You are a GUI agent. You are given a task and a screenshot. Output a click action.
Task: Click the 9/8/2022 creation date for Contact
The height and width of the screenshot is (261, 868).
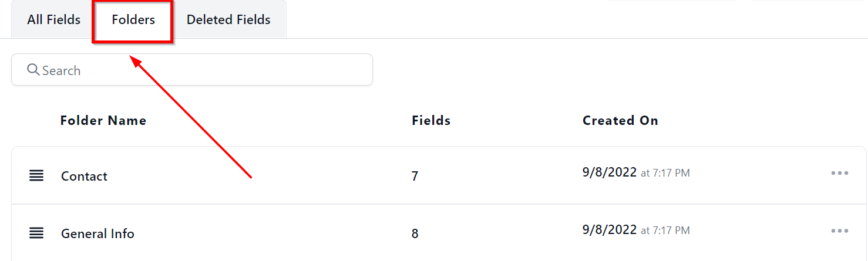(x=609, y=172)
